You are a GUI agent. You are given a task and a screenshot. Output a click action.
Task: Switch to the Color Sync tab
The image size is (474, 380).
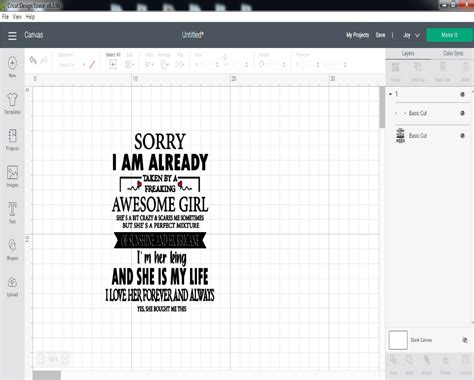click(x=453, y=53)
